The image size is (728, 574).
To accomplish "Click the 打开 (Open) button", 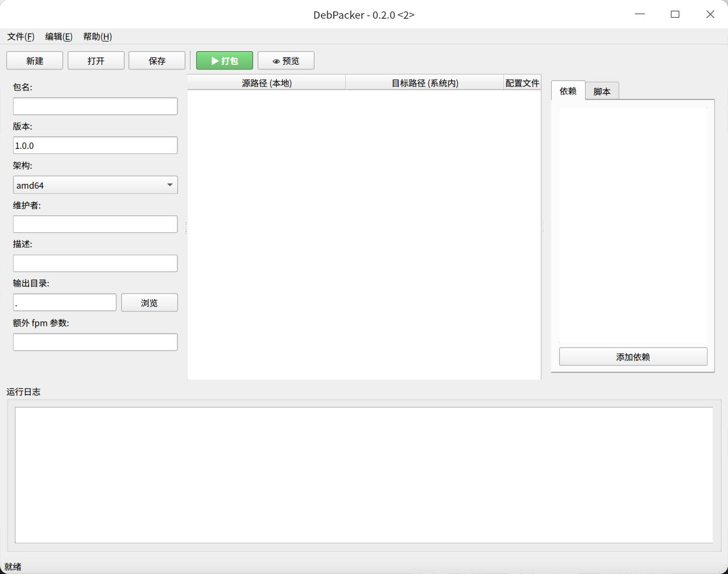I will 96,61.
